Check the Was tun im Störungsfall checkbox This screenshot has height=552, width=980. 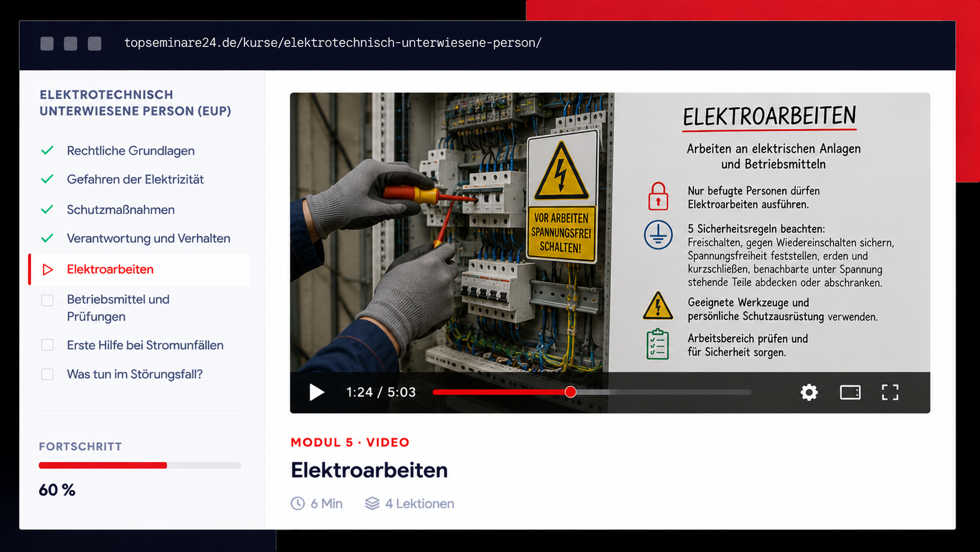pyautogui.click(x=48, y=374)
